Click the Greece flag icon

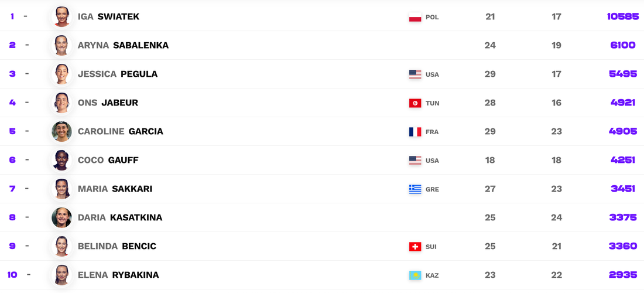(415, 189)
